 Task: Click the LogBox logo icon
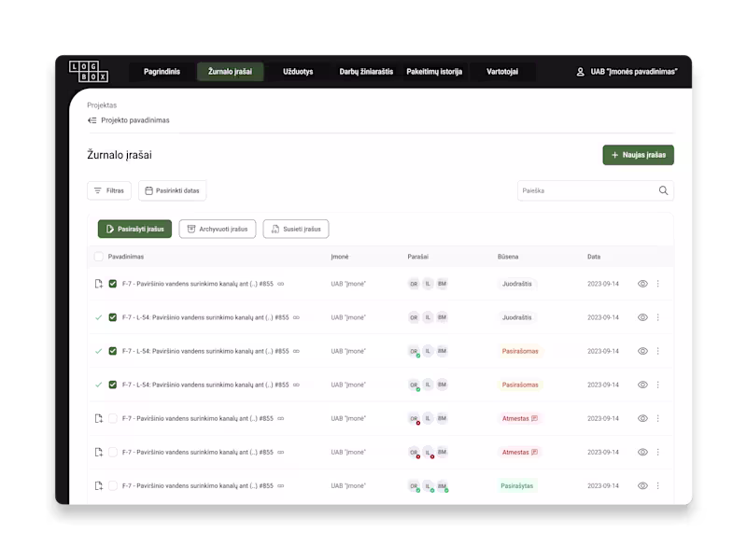pyautogui.click(x=89, y=72)
